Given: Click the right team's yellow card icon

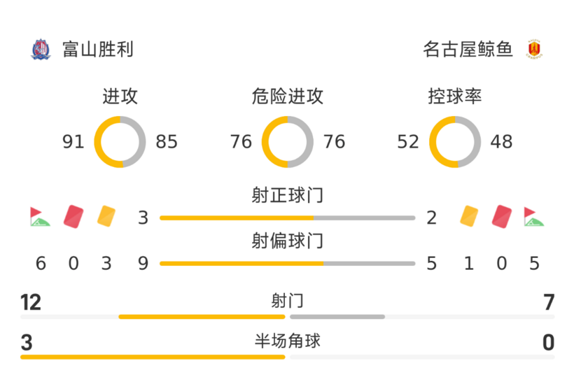Looking at the screenshot, I should (x=468, y=216).
